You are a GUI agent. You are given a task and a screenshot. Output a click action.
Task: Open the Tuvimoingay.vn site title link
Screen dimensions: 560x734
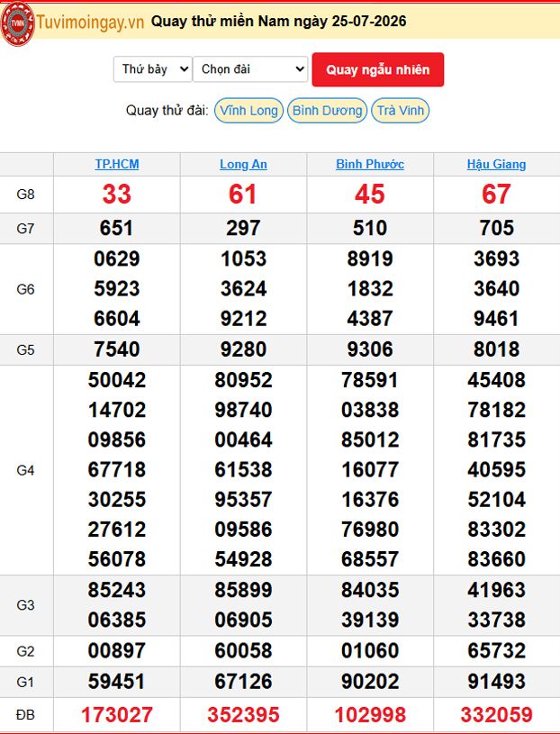[x=90, y=23]
